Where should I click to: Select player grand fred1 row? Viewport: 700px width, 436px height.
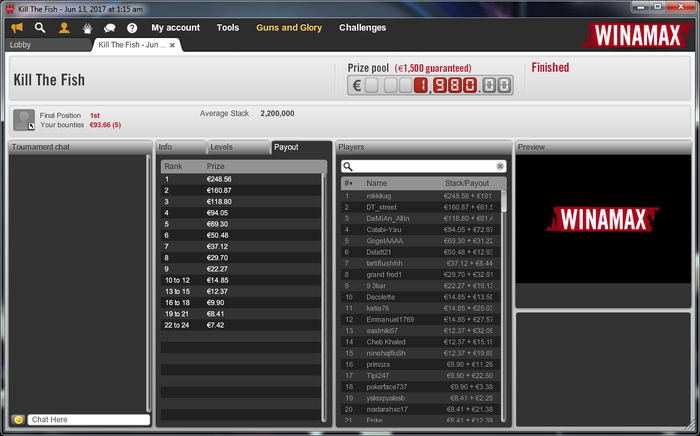pos(421,274)
